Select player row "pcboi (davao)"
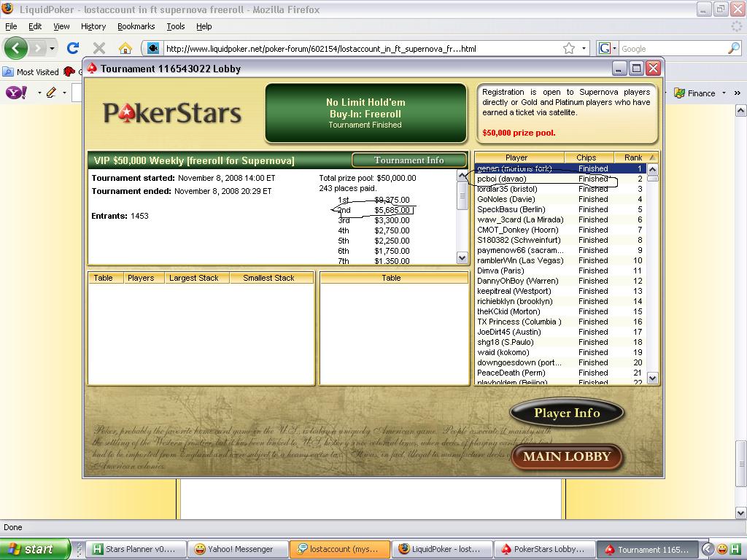Screen dimensions: 747x560 click(560, 179)
